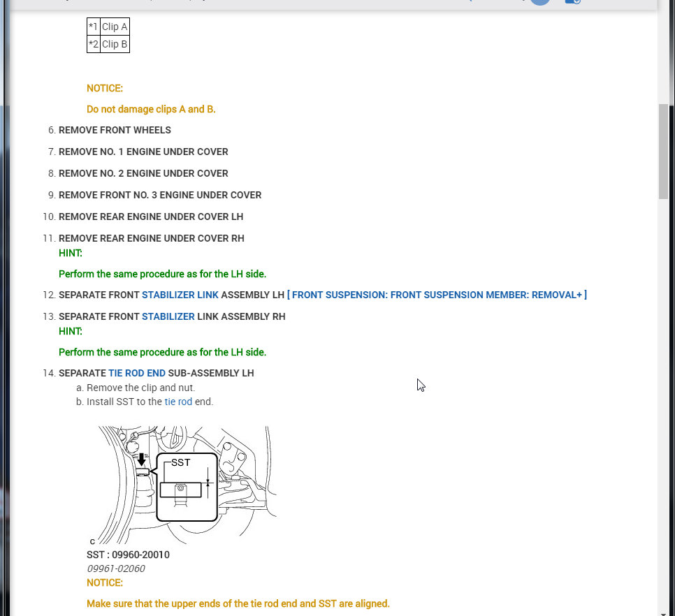Click 'REMOVE FRONT NO. 3 ENGINE UNDER COVER'
The height and width of the screenshot is (616, 675).
pos(160,196)
